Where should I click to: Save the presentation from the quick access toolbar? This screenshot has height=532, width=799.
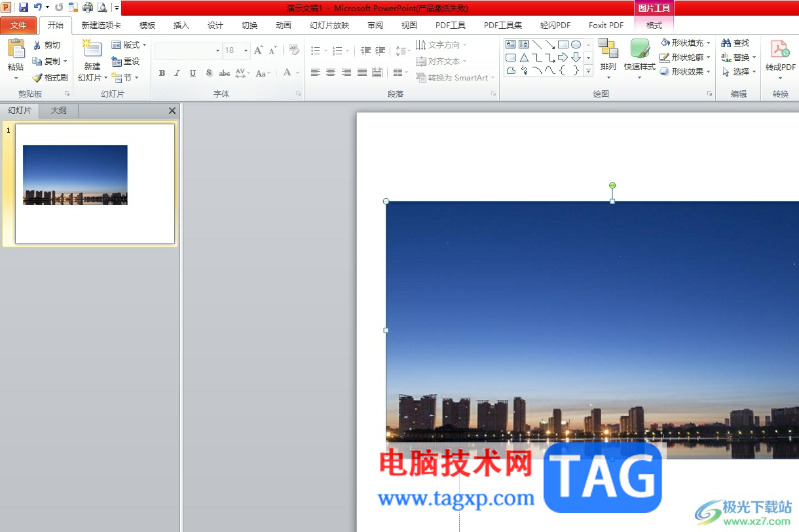(x=24, y=7)
